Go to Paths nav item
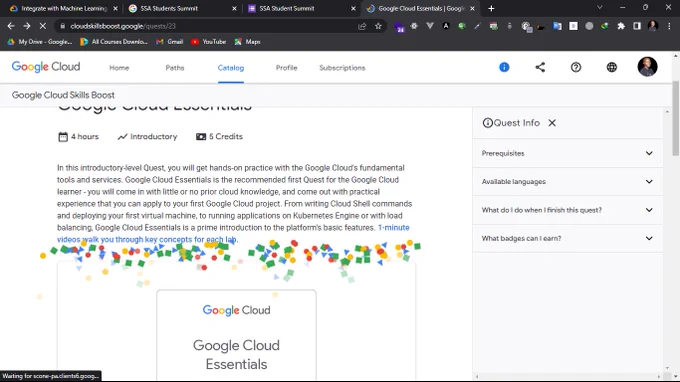This screenshot has height=382, width=680. pyautogui.click(x=175, y=68)
